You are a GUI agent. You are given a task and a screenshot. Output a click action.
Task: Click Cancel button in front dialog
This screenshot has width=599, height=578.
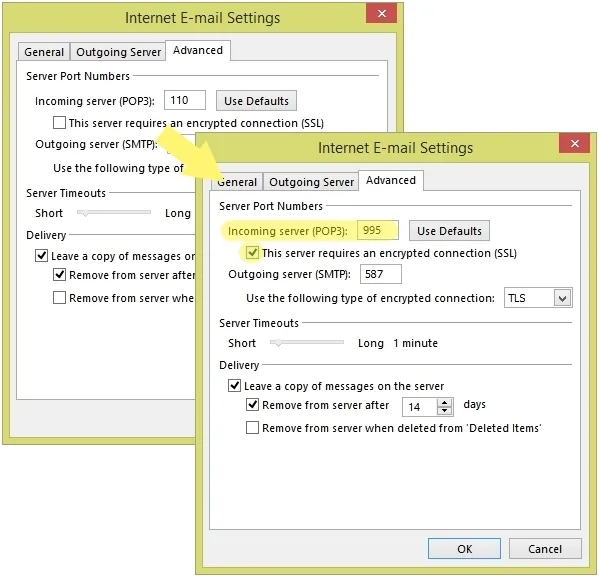[545, 549]
